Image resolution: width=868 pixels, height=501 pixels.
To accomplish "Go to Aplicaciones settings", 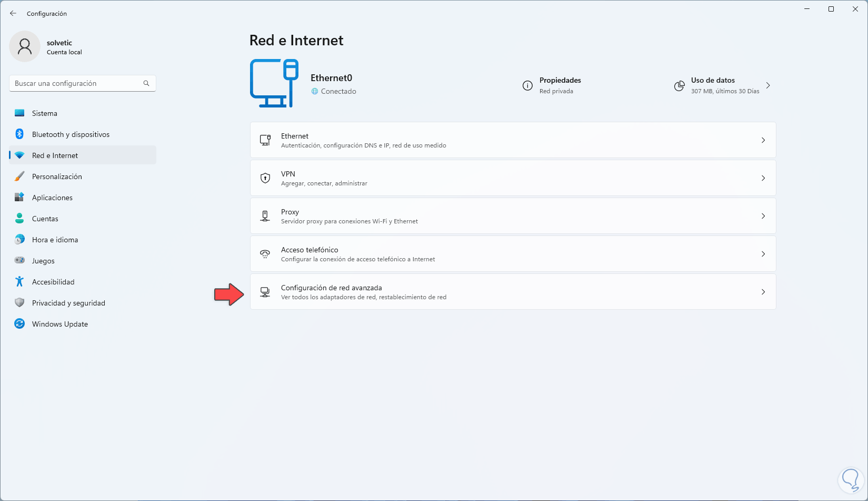I will coord(83,198).
